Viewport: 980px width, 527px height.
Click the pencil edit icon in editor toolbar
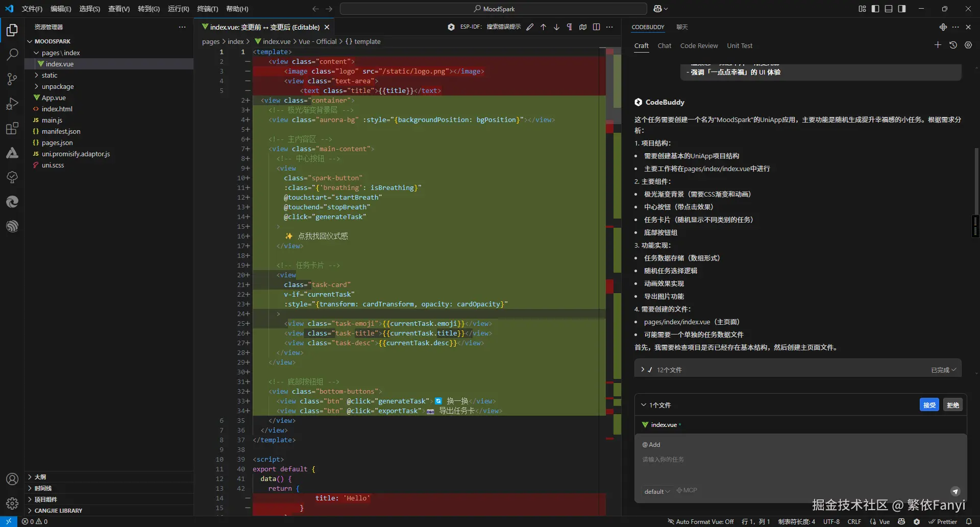(530, 27)
